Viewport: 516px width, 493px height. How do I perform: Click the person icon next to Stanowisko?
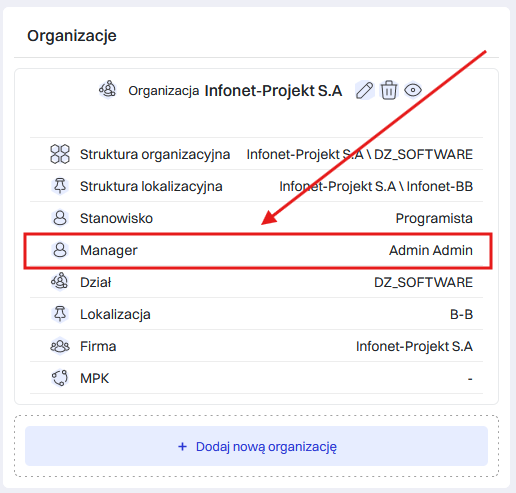point(60,218)
